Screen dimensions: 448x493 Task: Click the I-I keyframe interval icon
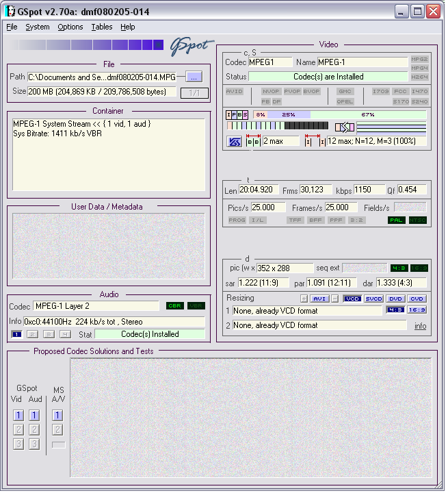(x=315, y=140)
